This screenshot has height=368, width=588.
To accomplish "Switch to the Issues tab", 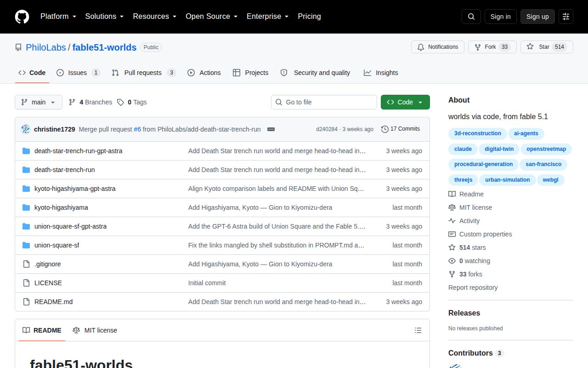I will (78, 73).
